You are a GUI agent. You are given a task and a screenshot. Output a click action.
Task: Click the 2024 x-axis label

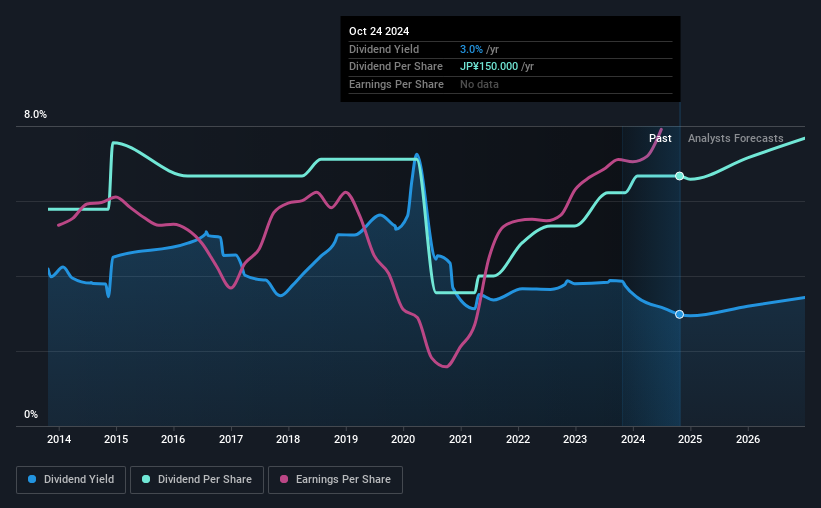(x=633, y=439)
